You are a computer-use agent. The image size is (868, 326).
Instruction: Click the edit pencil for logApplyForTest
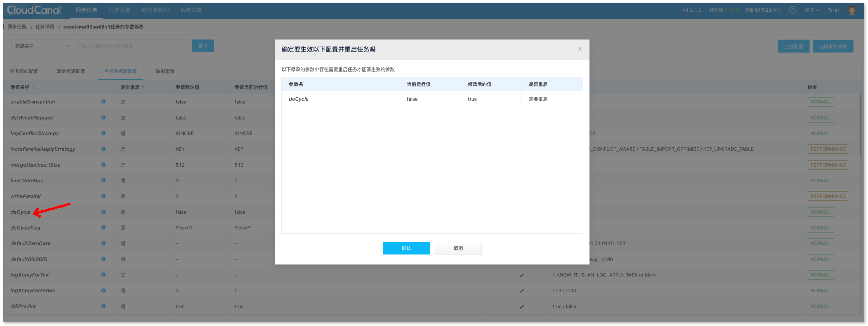click(x=522, y=275)
